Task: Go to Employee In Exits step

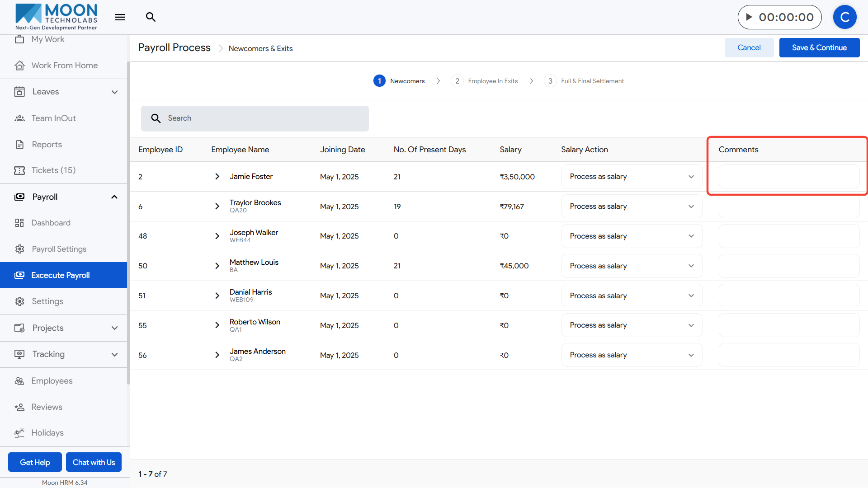Action: [x=492, y=81]
